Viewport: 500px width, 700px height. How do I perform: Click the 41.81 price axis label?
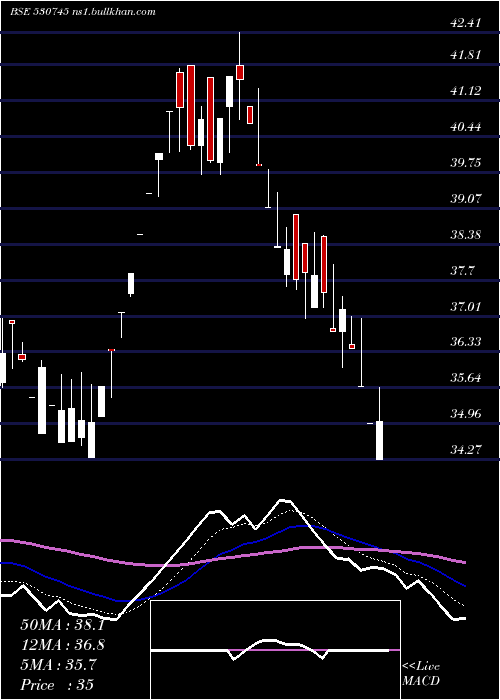(x=466, y=55)
